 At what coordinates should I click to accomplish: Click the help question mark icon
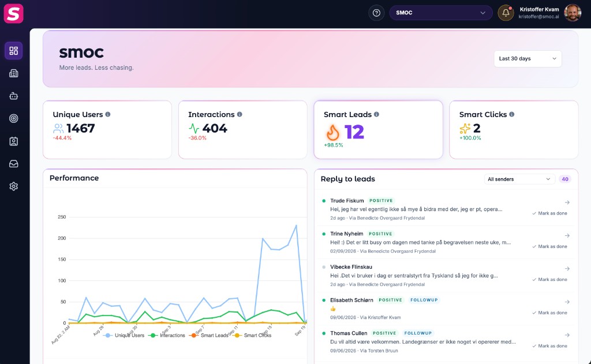point(376,13)
